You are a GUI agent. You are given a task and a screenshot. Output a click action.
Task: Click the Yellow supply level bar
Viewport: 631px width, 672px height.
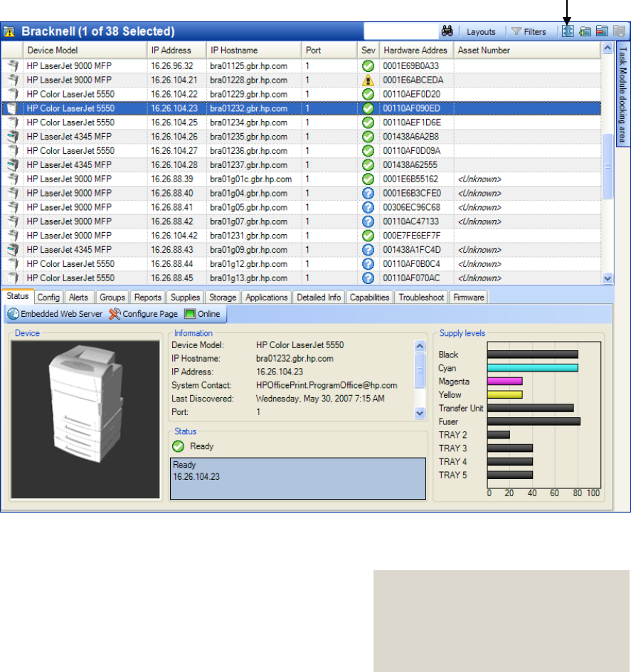pyautogui.click(x=504, y=394)
